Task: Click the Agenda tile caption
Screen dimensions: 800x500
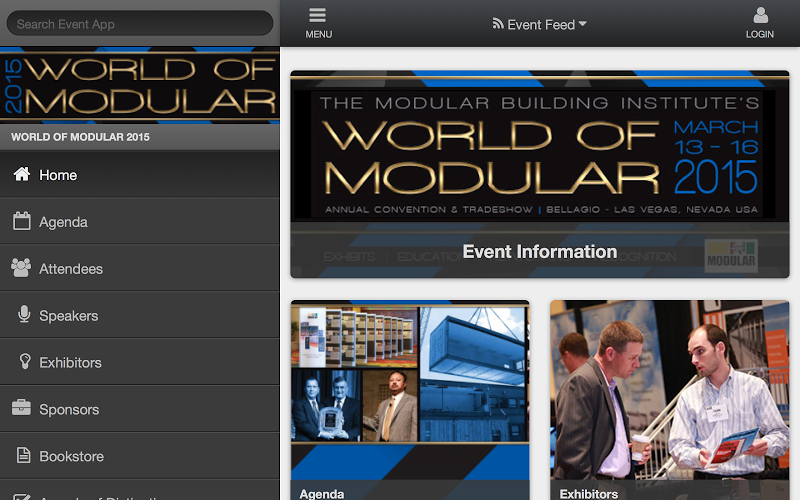Action: pyautogui.click(x=321, y=493)
